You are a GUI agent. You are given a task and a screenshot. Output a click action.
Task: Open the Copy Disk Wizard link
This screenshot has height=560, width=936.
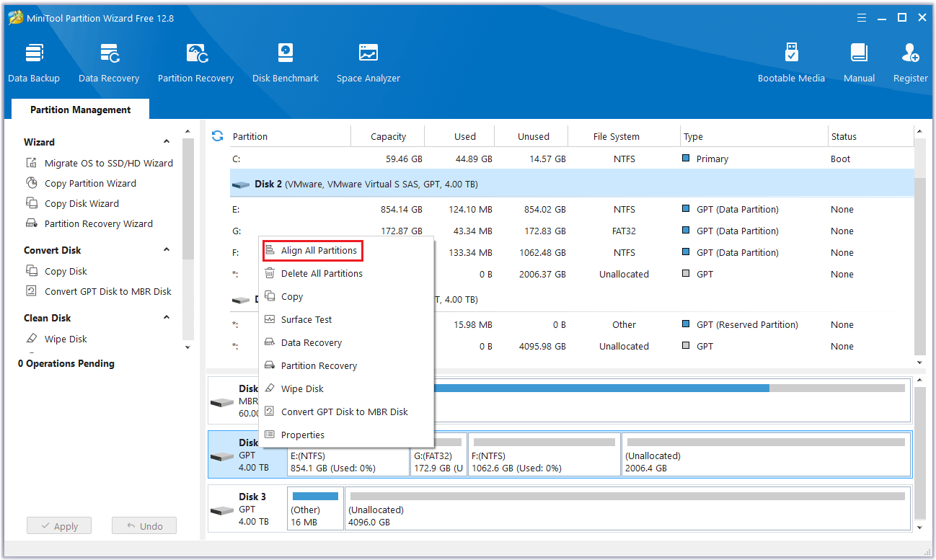tap(81, 203)
